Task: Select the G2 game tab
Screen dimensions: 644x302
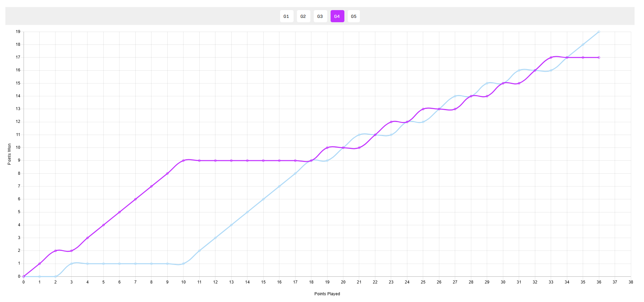Action: coord(303,16)
